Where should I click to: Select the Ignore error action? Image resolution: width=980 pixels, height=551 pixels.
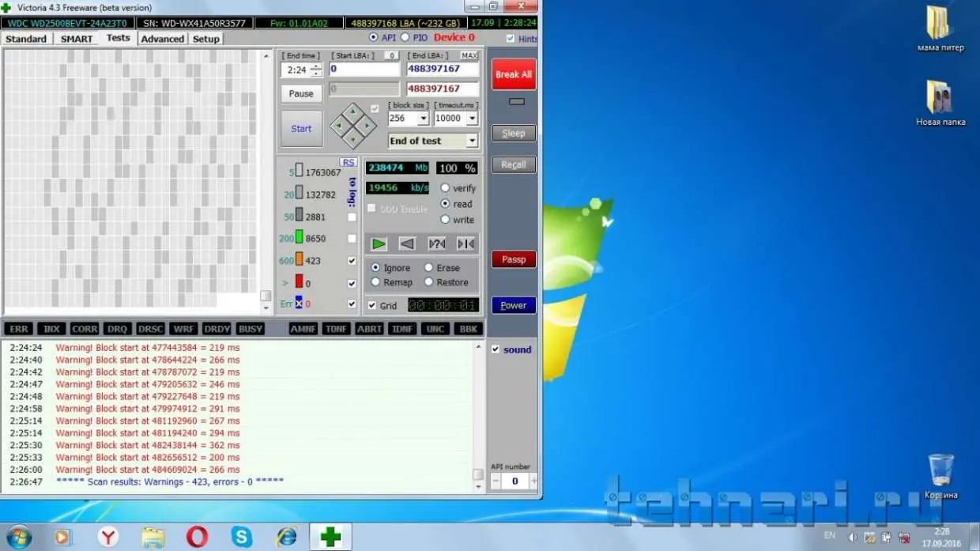(x=375, y=268)
